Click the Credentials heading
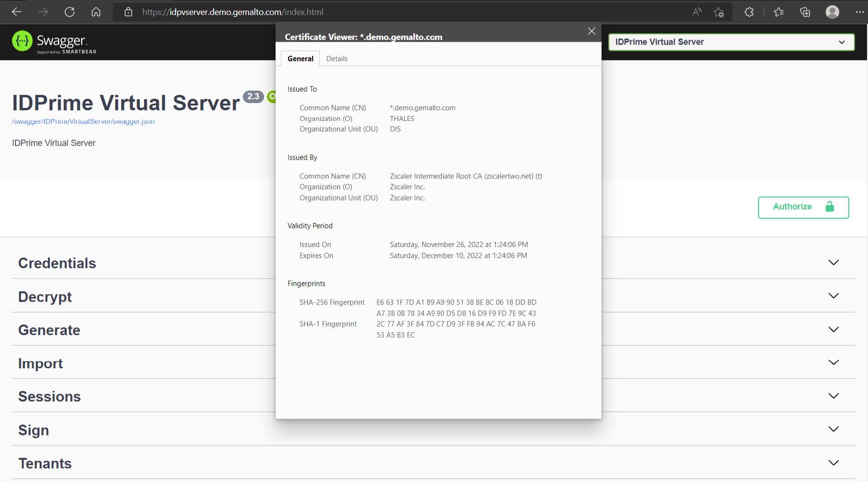Viewport: 868px width, 482px height. [57, 263]
